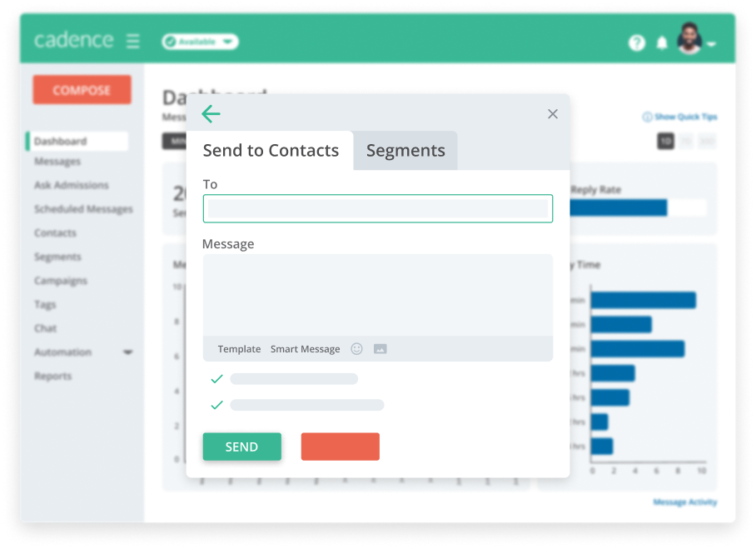Open the Chat section from sidebar
Screen dimensions: 756x549
(x=46, y=328)
